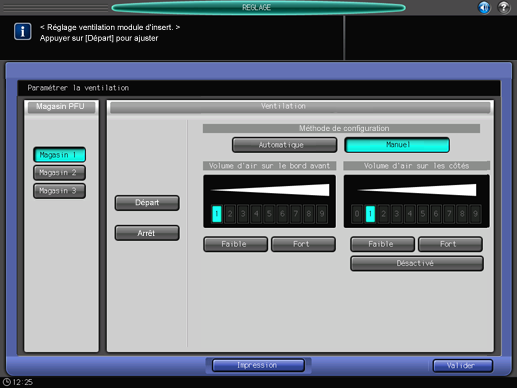Select level 4 on side air scale
This screenshot has width=517, height=388.
coord(410,214)
